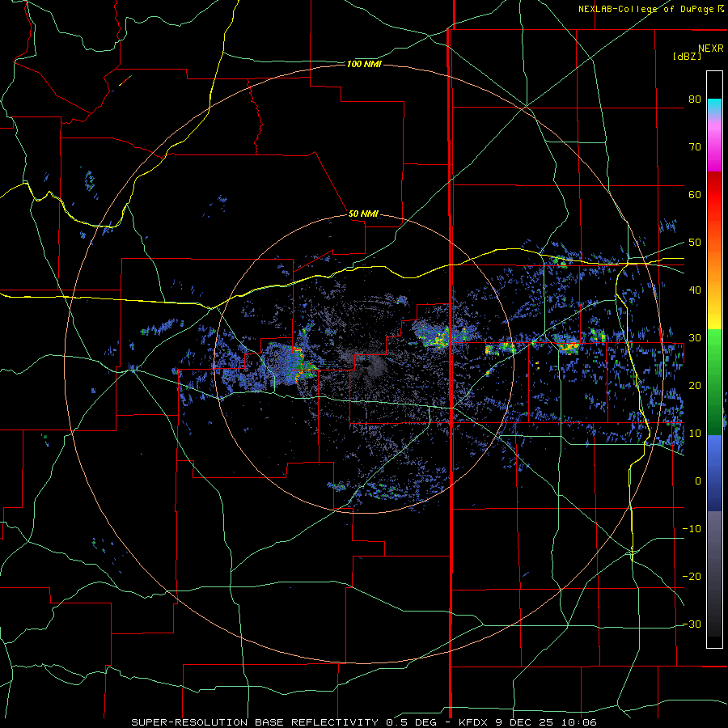Screen dimensions: 728x728
Task: Click the 50 value on the dBZ scale
Action: point(695,243)
